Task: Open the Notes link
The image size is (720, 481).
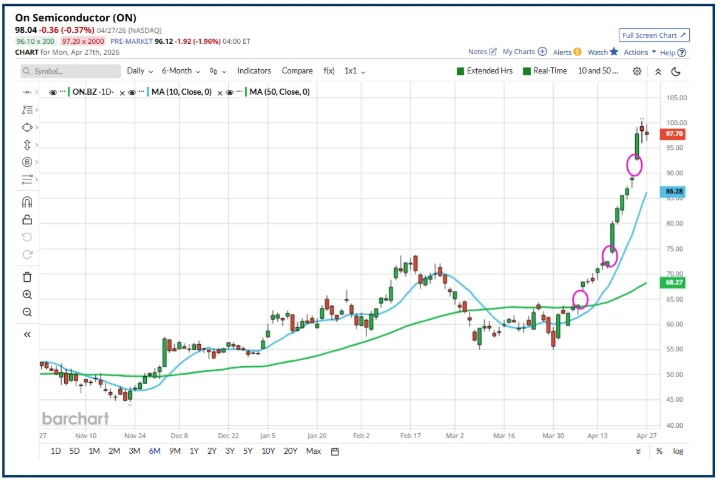Action: [478, 51]
